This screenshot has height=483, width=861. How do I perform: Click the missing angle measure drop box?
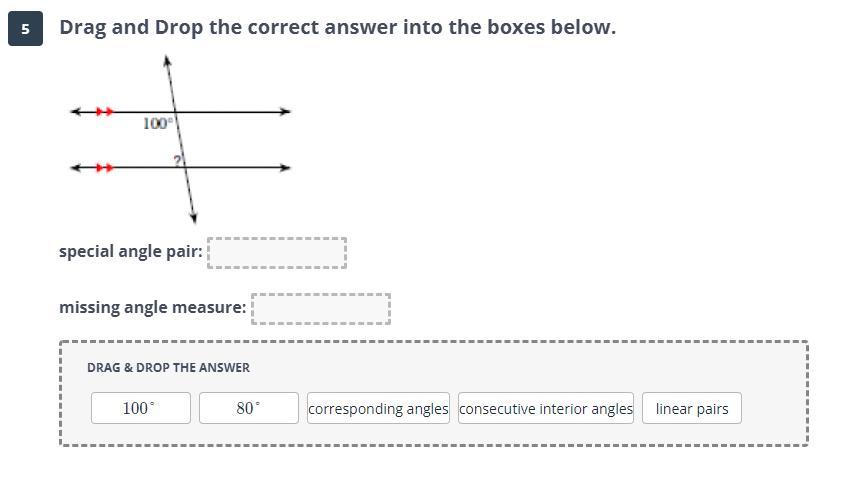click(320, 309)
